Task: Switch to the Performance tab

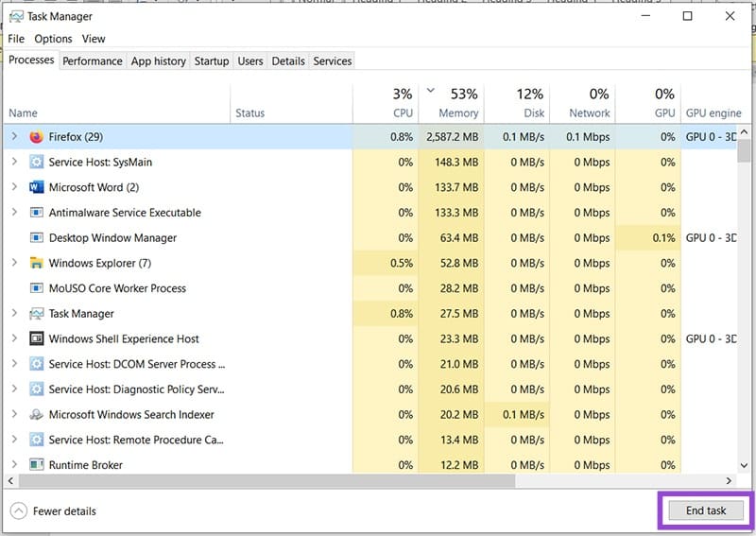Action: pyautogui.click(x=93, y=61)
